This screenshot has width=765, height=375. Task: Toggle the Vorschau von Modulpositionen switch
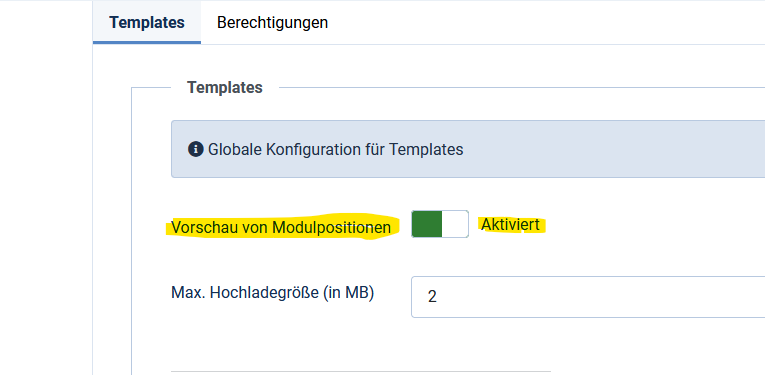[x=440, y=224]
